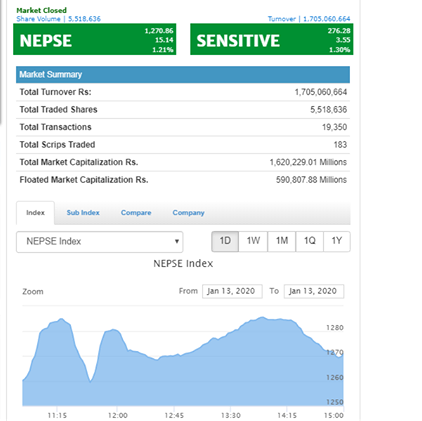Click the Zoom label on chart
Viewport: 422px width, 421px height.
point(33,292)
